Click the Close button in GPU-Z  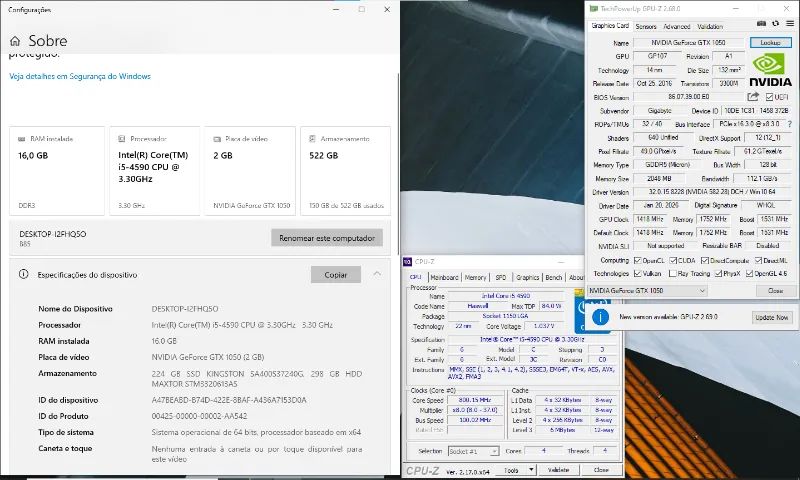776,290
